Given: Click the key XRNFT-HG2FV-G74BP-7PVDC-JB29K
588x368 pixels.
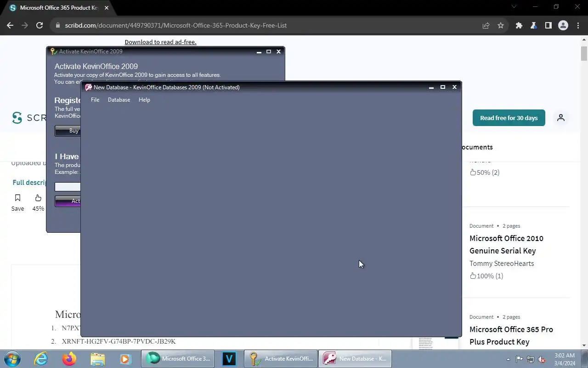Looking at the screenshot, I should click(x=119, y=341).
